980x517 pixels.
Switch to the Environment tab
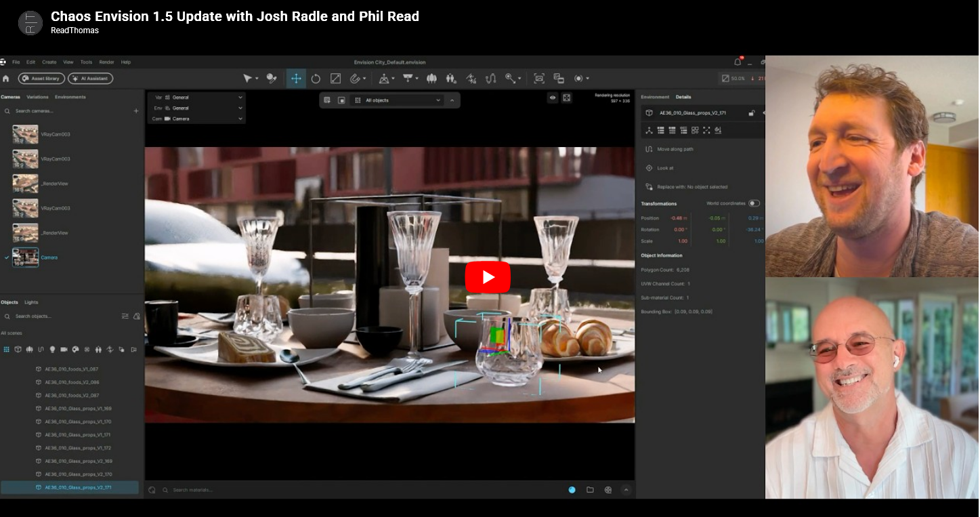tap(655, 97)
